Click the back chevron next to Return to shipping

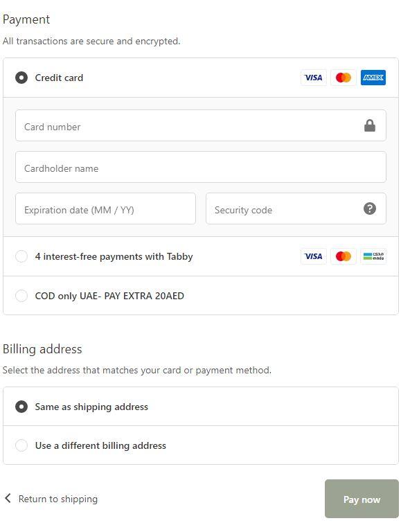(8, 498)
